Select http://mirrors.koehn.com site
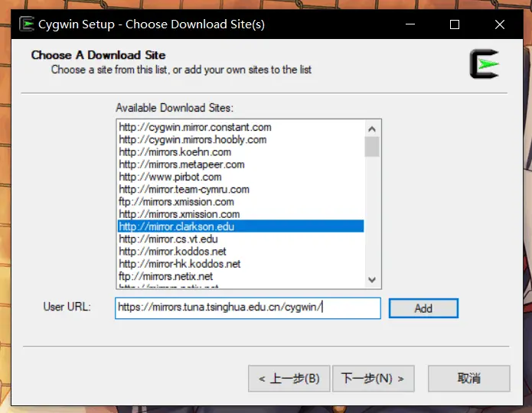Viewport: 532px width, 413px height. coord(241,152)
